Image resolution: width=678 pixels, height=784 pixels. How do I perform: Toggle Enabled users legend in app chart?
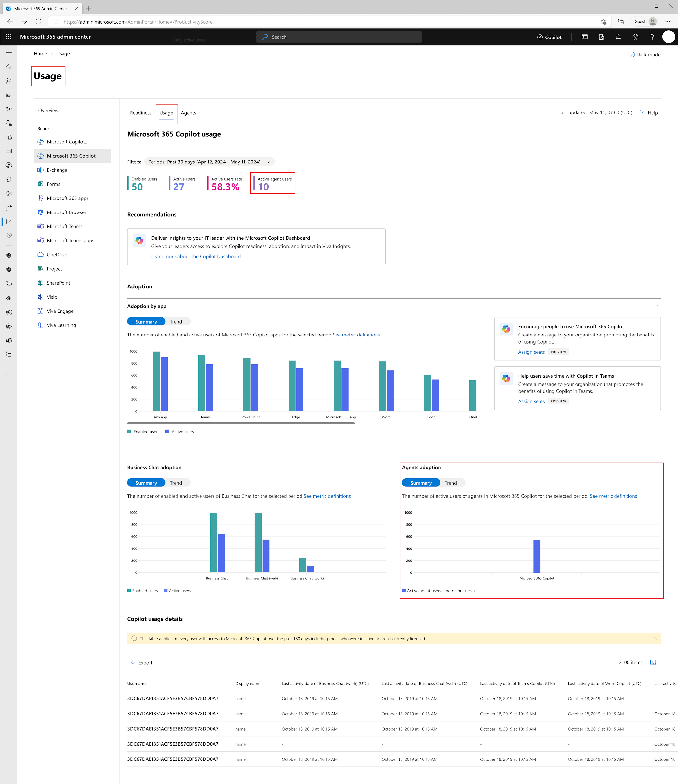point(143,432)
